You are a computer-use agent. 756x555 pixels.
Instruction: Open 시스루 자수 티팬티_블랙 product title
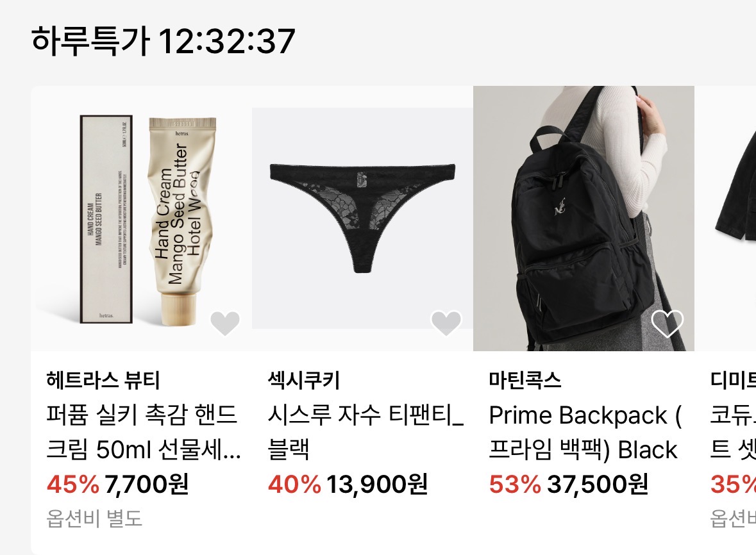click(365, 432)
